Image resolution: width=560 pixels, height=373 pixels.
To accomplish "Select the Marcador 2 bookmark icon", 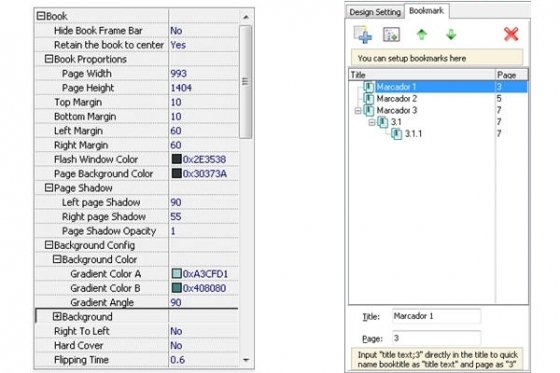I will [x=369, y=99].
